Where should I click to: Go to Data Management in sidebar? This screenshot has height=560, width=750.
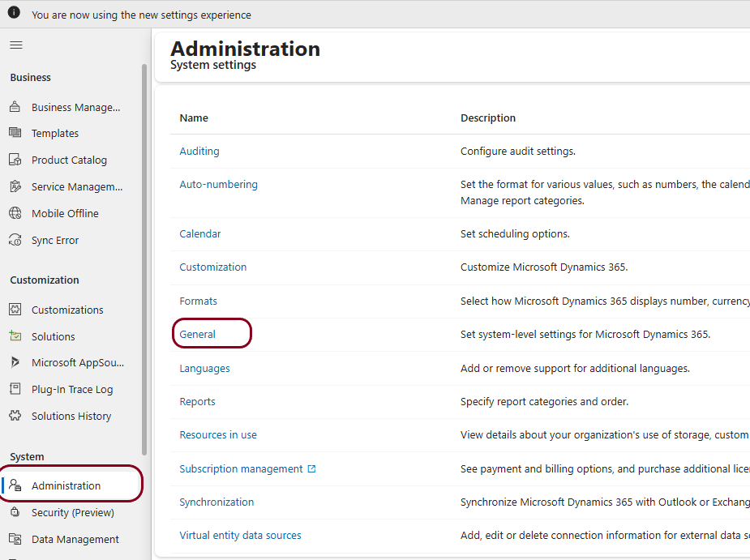pyautogui.click(x=75, y=539)
